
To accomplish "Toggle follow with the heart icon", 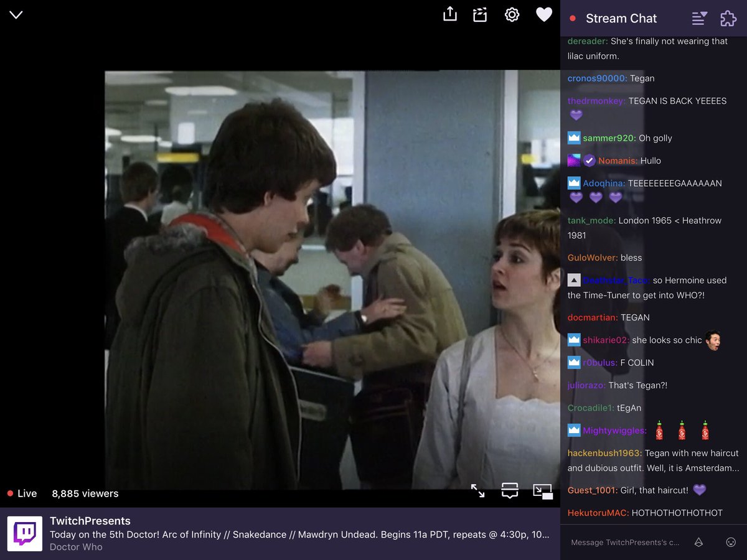I will click(x=543, y=14).
